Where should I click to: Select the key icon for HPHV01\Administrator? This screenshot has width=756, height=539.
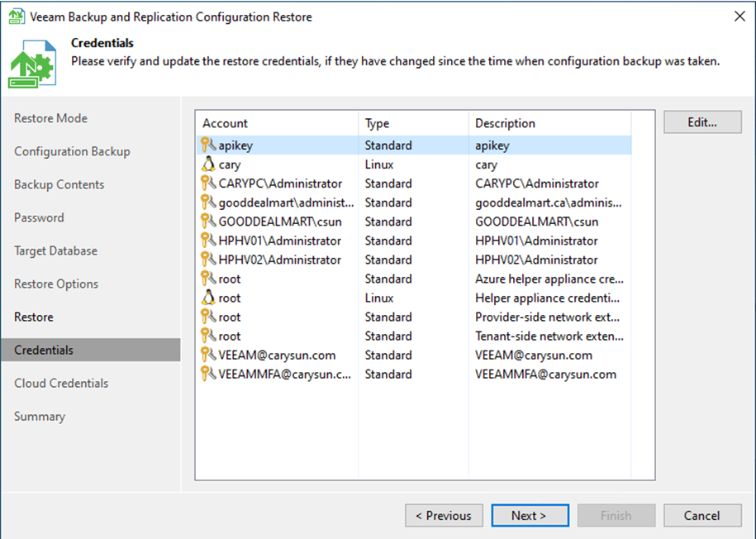(208, 241)
